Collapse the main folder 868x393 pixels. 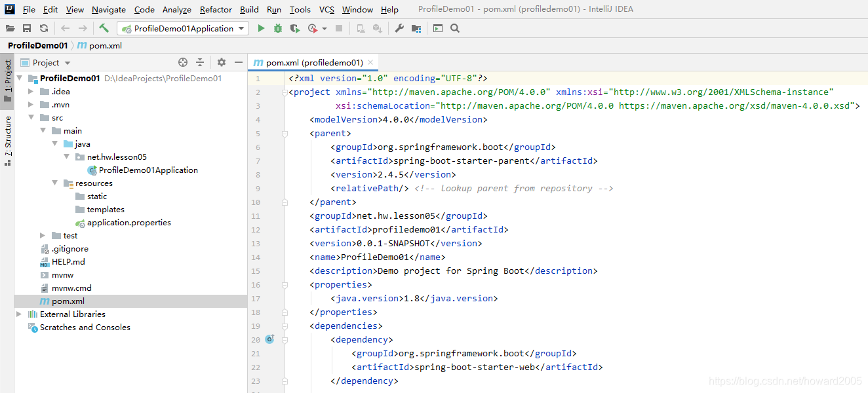click(43, 130)
